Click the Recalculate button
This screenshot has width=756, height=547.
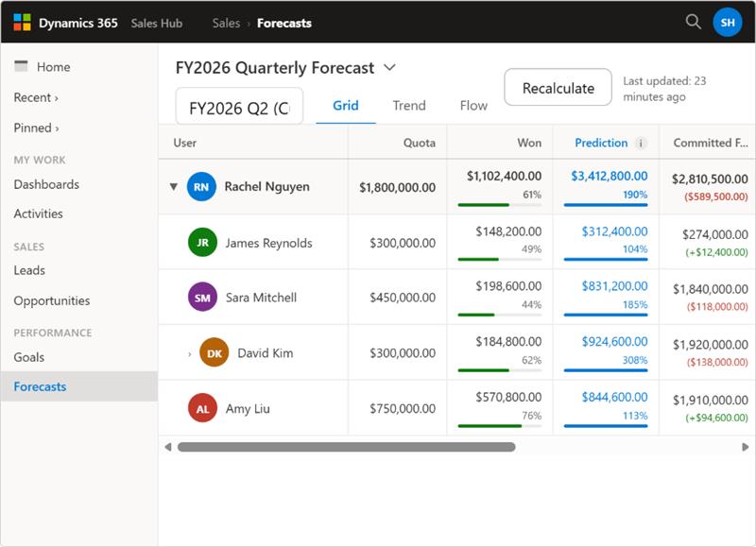click(x=559, y=87)
